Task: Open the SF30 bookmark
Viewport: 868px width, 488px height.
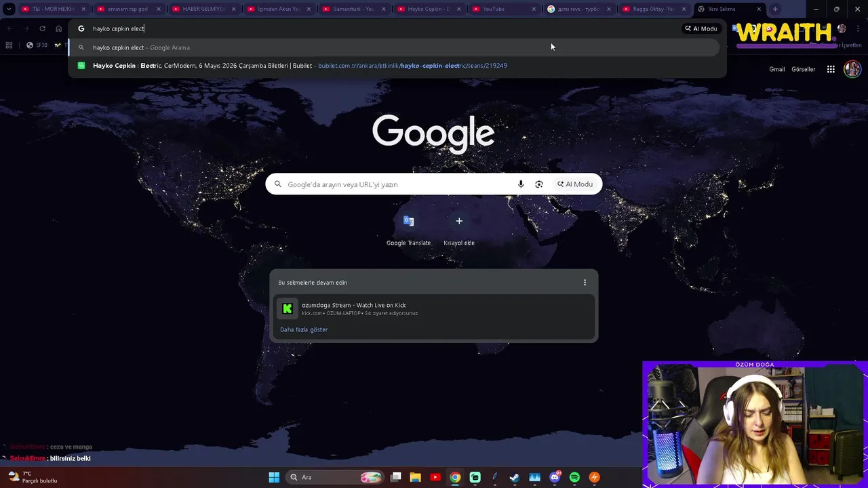Action: [37, 45]
